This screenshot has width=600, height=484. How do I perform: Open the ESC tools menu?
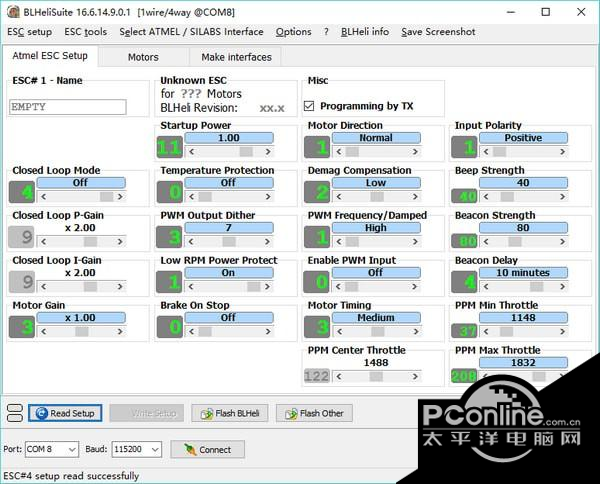(85, 32)
